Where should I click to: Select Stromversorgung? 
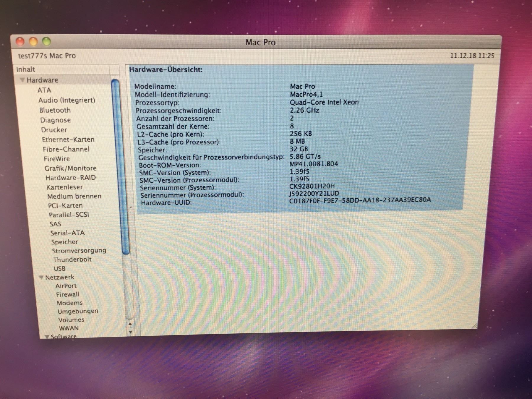point(79,251)
